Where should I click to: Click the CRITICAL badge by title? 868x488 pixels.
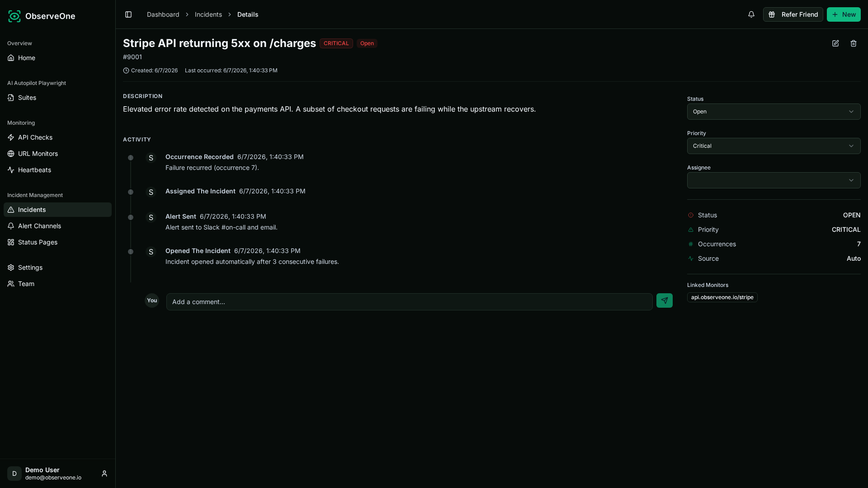(336, 43)
